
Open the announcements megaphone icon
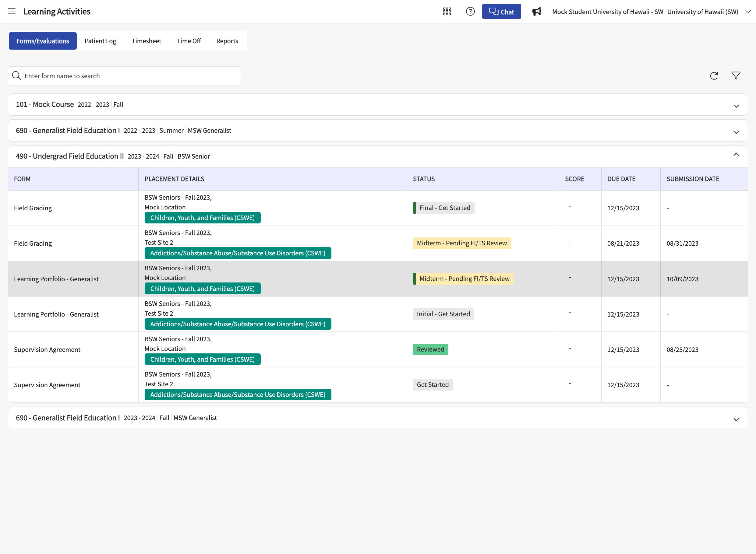[537, 11]
